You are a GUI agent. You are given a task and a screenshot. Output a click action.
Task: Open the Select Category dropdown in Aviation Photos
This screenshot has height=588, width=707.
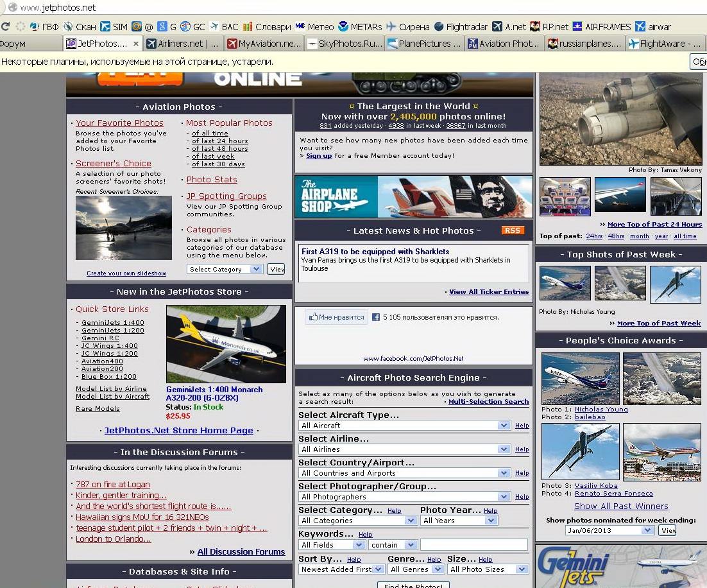[225, 269]
